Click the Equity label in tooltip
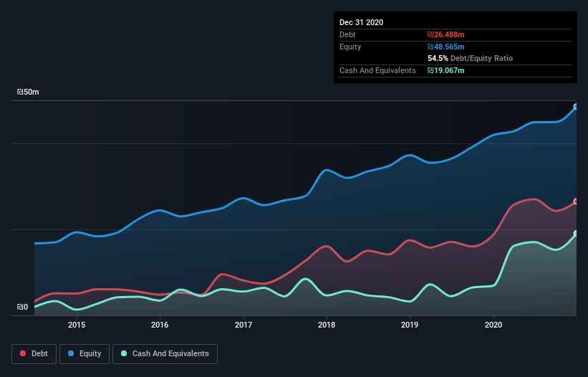The image size is (588, 377). [350, 47]
